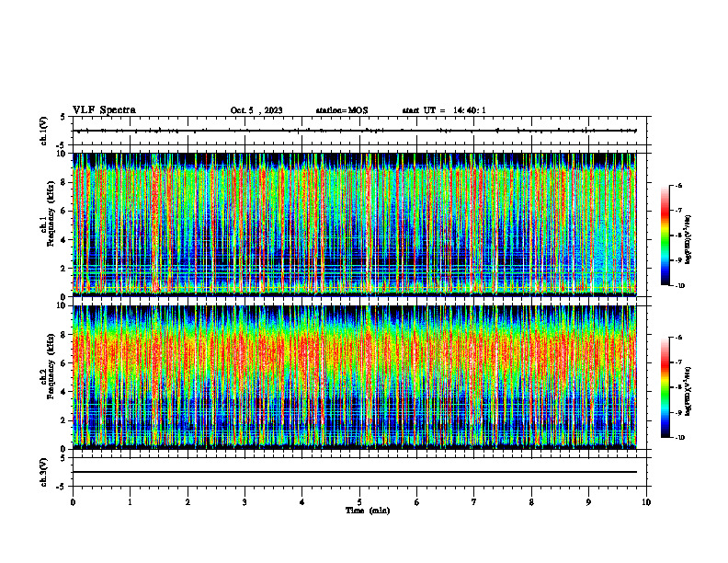Click the ch.1 spectrogram plot area

coord(354,224)
